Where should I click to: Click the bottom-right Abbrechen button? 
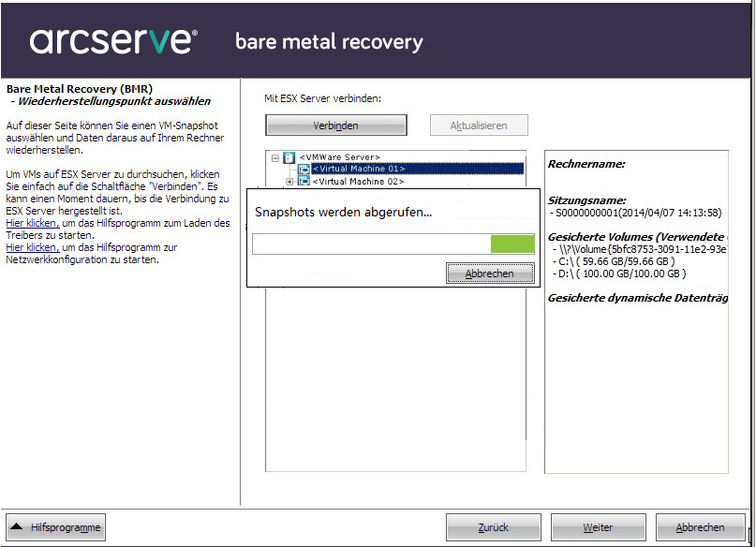point(700,527)
